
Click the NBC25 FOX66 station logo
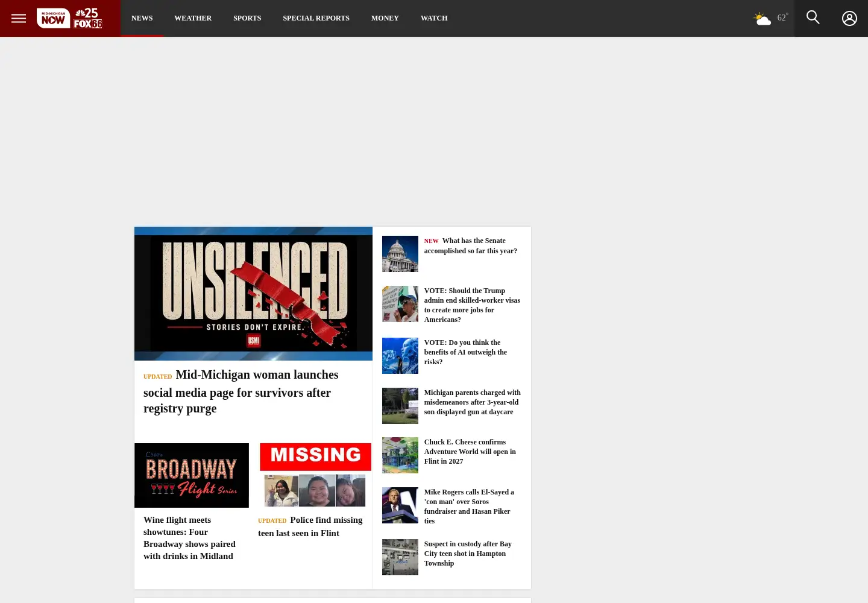88,18
